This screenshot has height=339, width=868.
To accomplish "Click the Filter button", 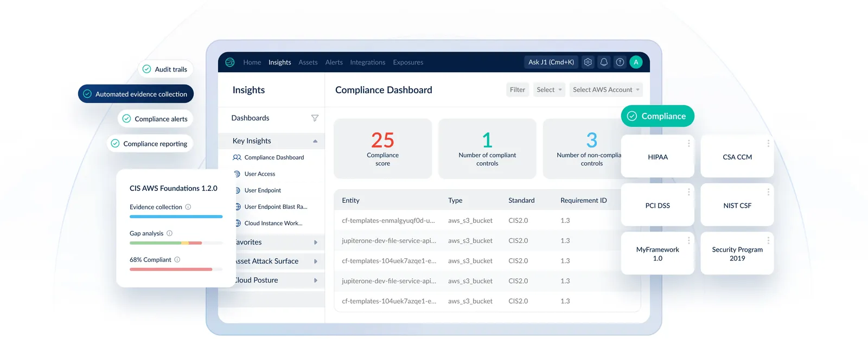I will click(518, 89).
